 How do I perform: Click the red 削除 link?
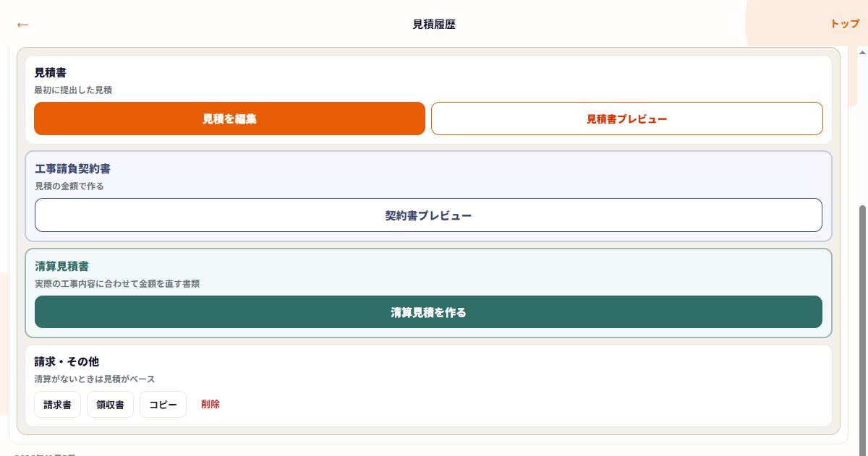coord(210,404)
